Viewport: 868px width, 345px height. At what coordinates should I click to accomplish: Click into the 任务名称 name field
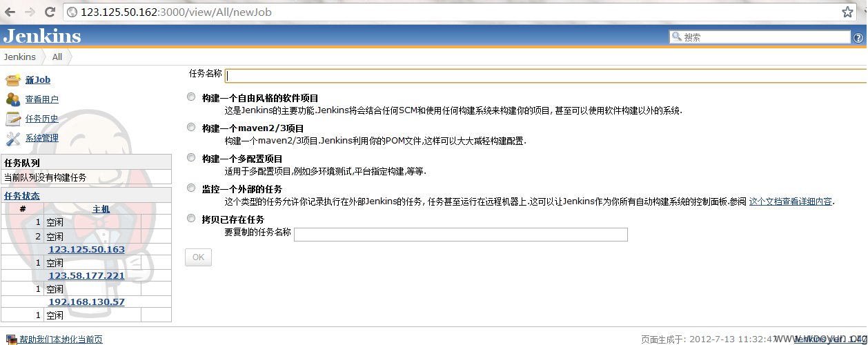coord(546,75)
